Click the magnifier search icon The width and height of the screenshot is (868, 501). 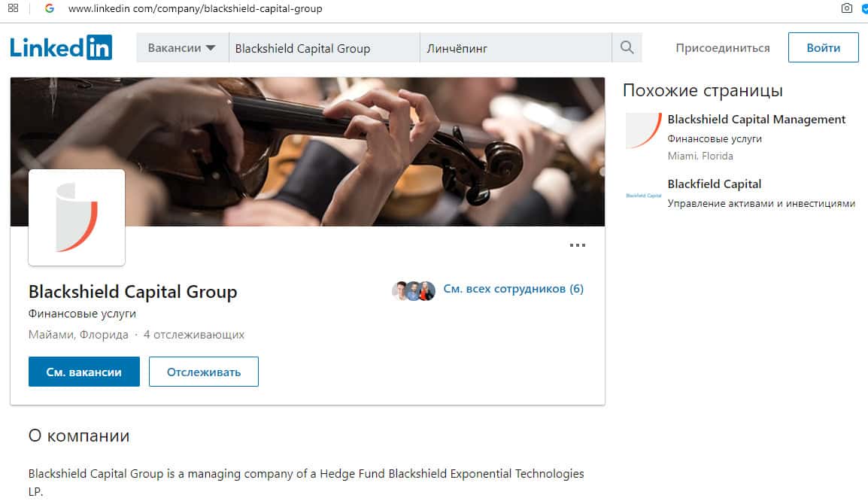[x=627, y=48]
